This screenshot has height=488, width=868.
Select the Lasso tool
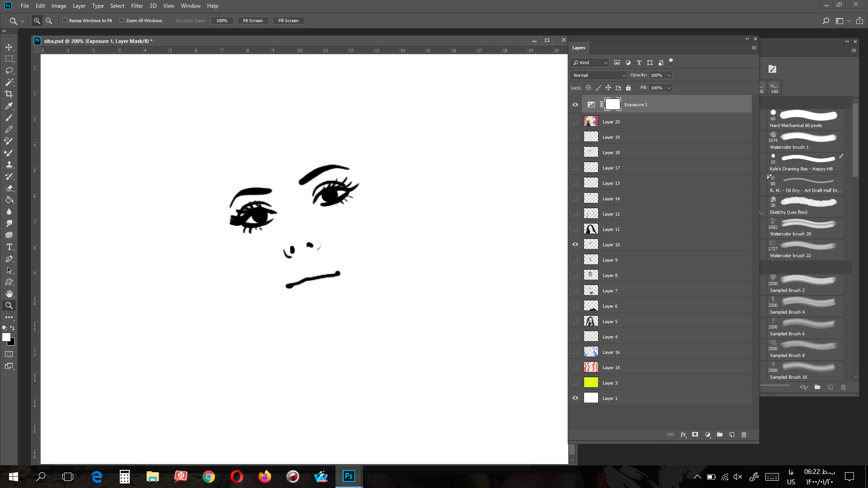coord(9,70)
